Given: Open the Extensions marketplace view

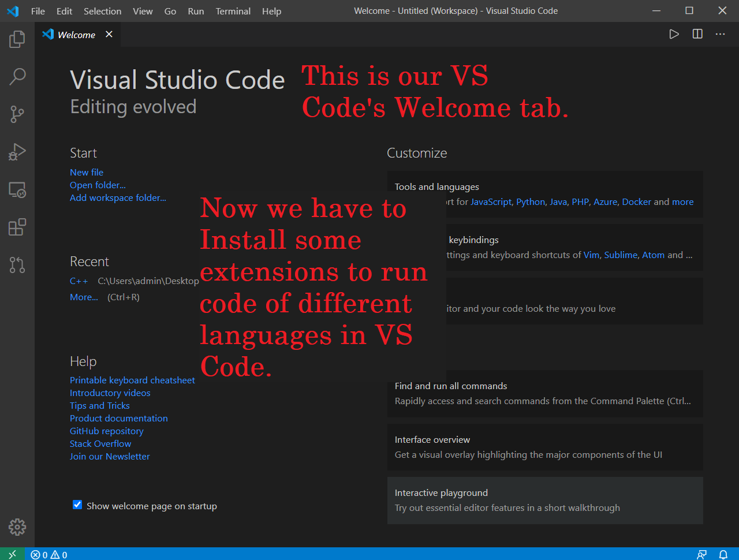Looking at the screenshot, I should click(17, 227).
